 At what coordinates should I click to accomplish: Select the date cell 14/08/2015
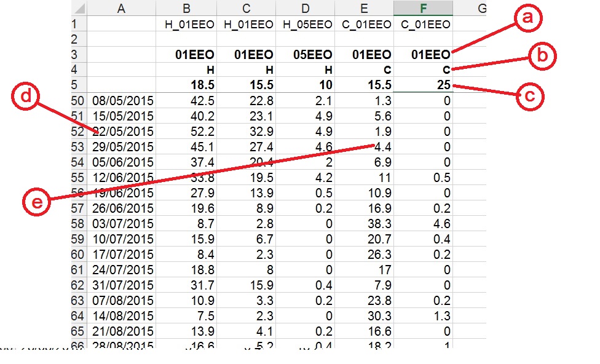pos(122,316)
